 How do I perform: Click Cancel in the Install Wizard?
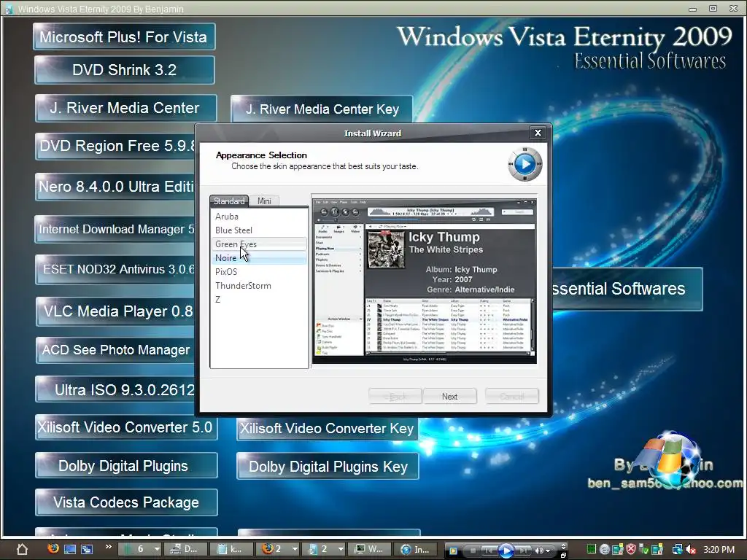click(x=512, y=396)
